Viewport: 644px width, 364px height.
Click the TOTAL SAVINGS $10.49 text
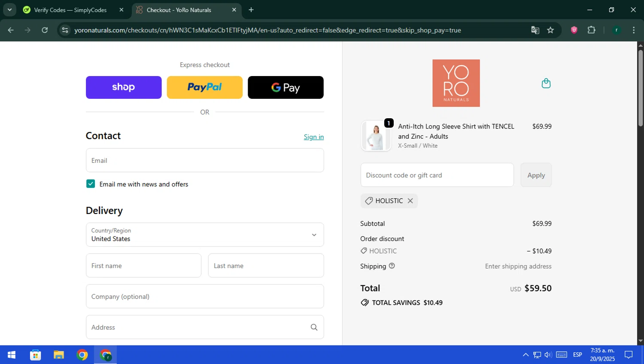coord(407,303)
